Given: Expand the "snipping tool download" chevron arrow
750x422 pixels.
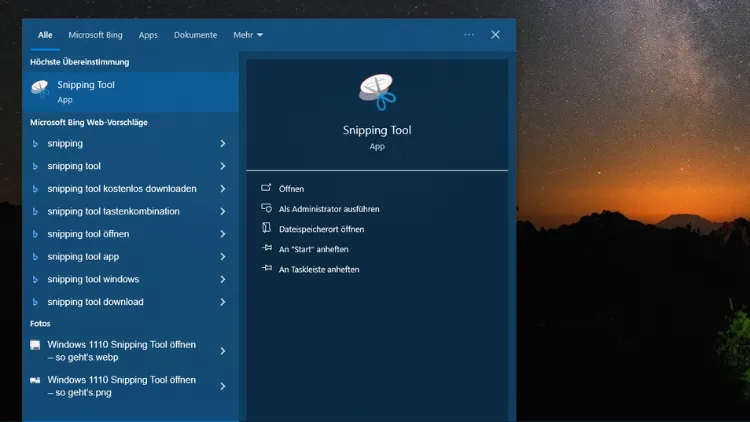Looking at the screenshot, I should [x=223, y=302].
